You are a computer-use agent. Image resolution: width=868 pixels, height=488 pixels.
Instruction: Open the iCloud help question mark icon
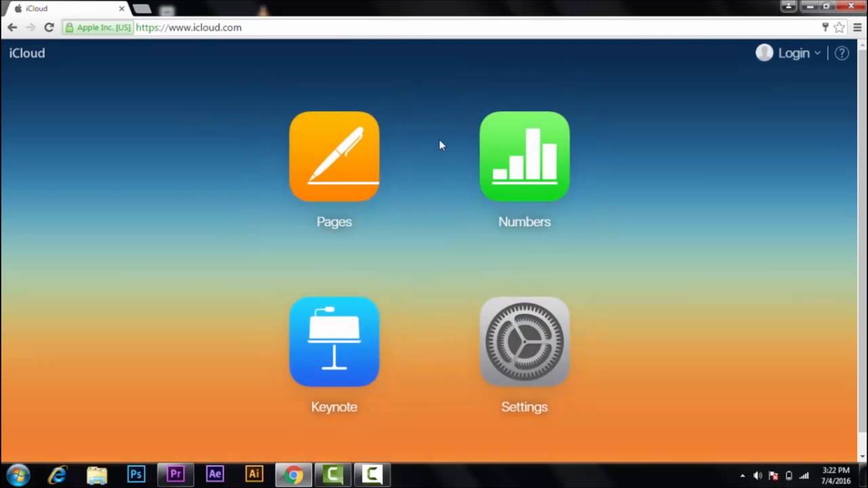[842, 53]
